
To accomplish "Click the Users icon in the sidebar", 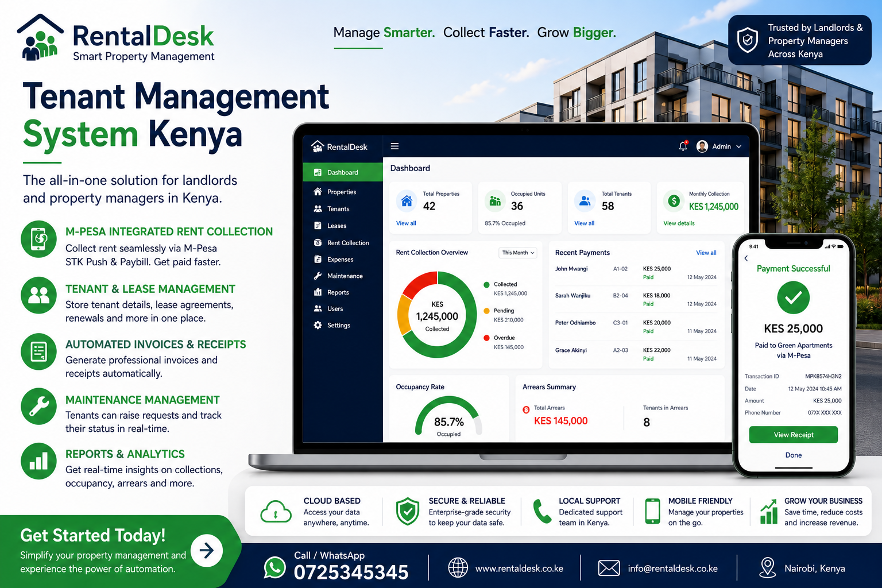I will [x=318, y=308].
